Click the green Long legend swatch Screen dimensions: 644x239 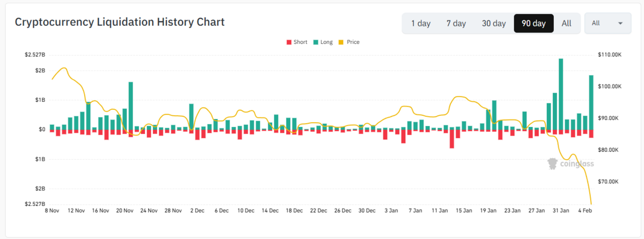(316, 42)
